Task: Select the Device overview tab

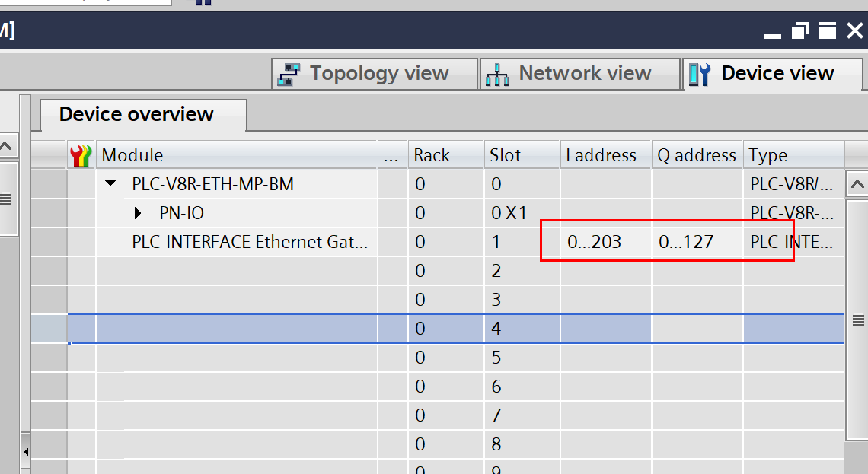Action: (137, 115)
